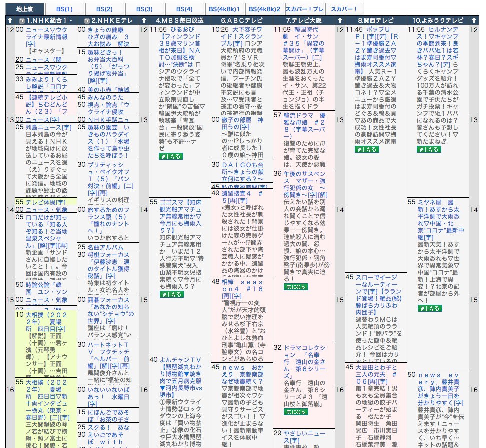Click 気になる button under ひるおび
Image resolution: width=486 pixels, height=448 pixels.
pyautogui.click(x=171, y=156)
